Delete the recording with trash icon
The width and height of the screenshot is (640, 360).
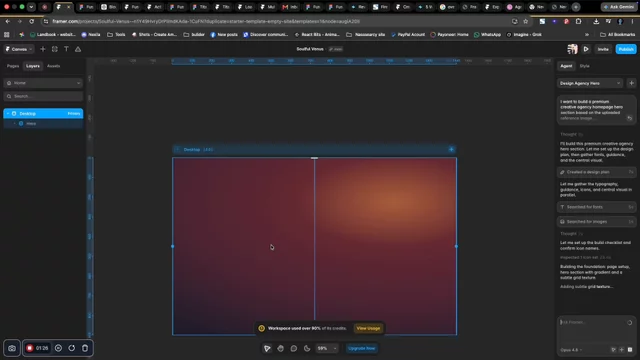(85, 348)
